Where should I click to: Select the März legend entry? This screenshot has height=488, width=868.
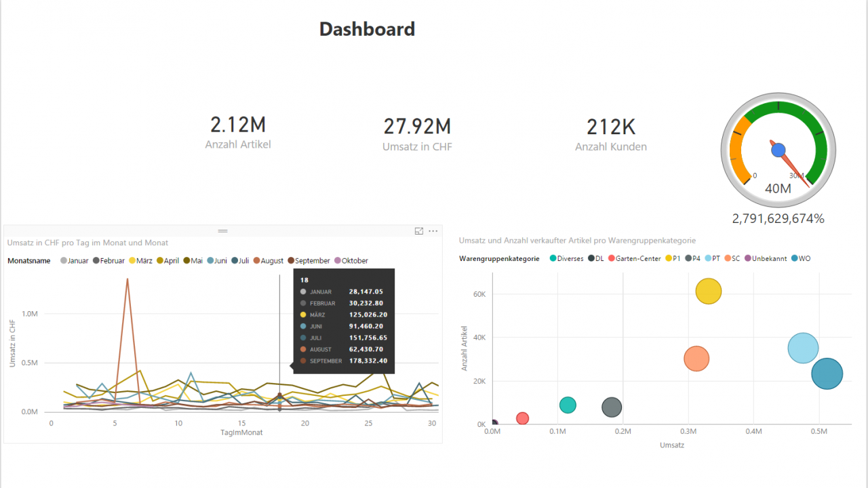141,260
